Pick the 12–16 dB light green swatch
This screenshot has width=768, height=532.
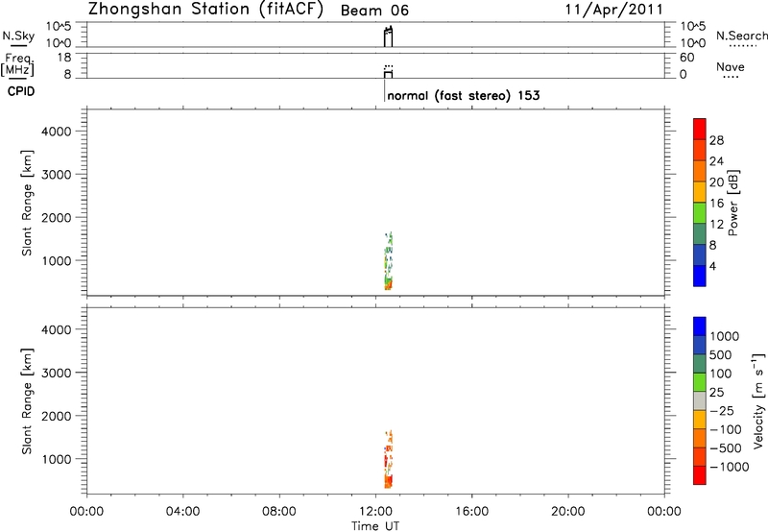click(x=700, y=213)
